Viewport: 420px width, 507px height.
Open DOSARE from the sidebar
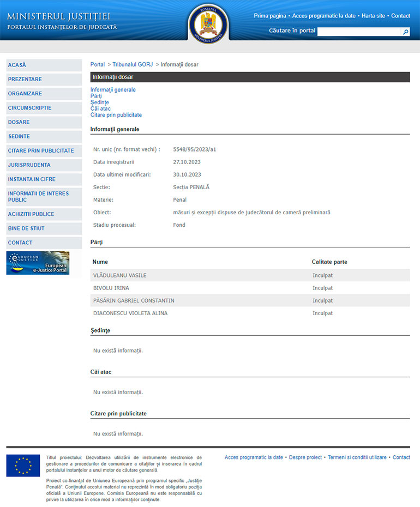44,122
